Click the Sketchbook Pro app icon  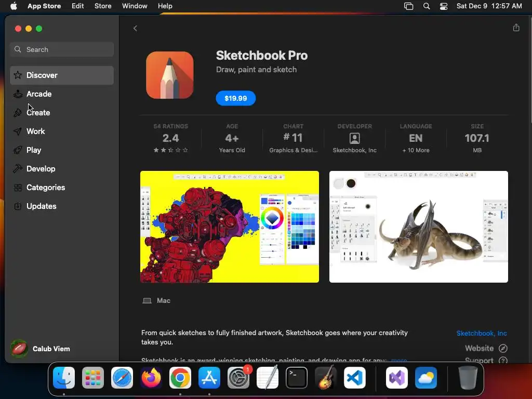[x=170, y=75]
